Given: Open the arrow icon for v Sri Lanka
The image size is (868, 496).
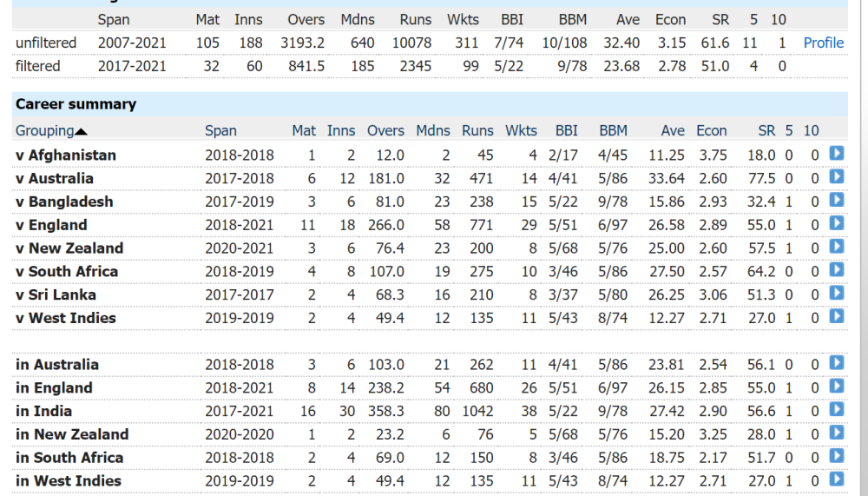Looking at the screenshot, I should [x=837, y=293].
